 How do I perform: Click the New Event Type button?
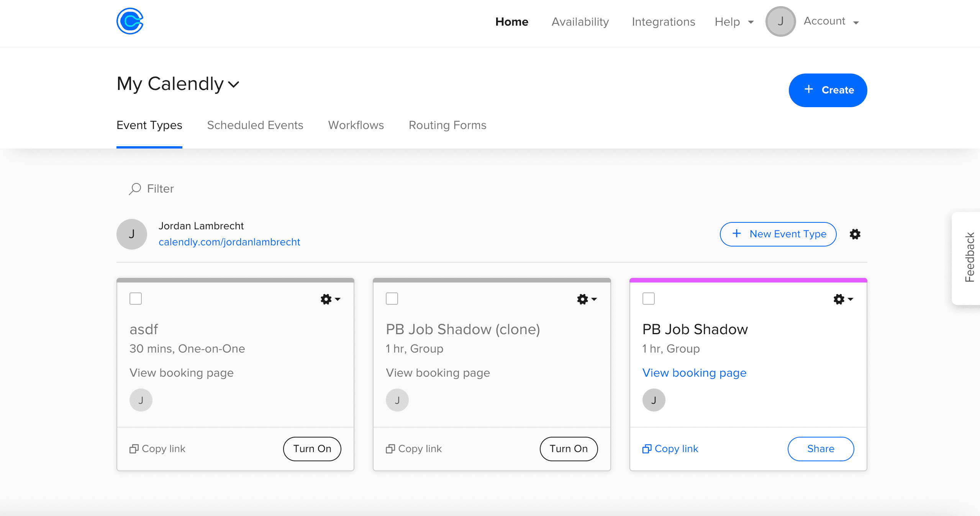click(778, 234)
